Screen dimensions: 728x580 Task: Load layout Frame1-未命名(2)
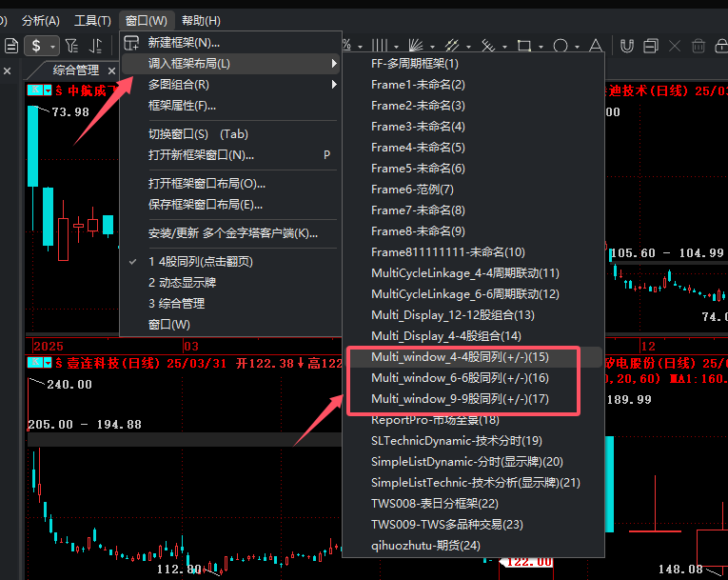coord(474,85)
